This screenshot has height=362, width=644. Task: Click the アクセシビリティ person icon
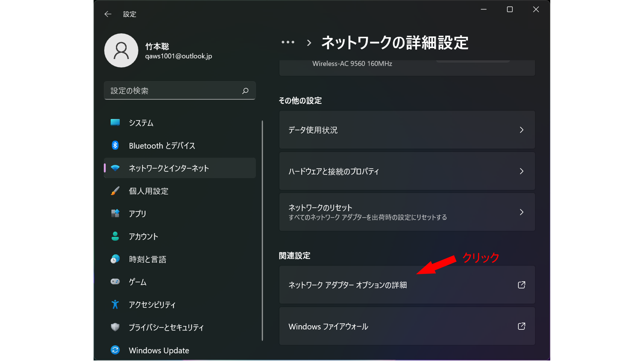115,305
